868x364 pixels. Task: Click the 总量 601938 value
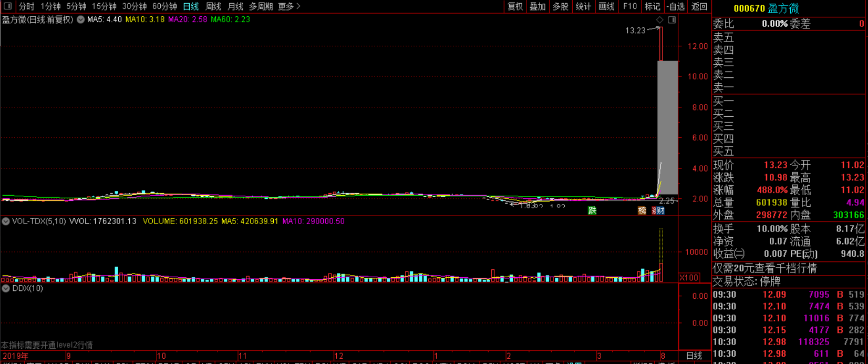pyautogui.click(x=772, y=203)
